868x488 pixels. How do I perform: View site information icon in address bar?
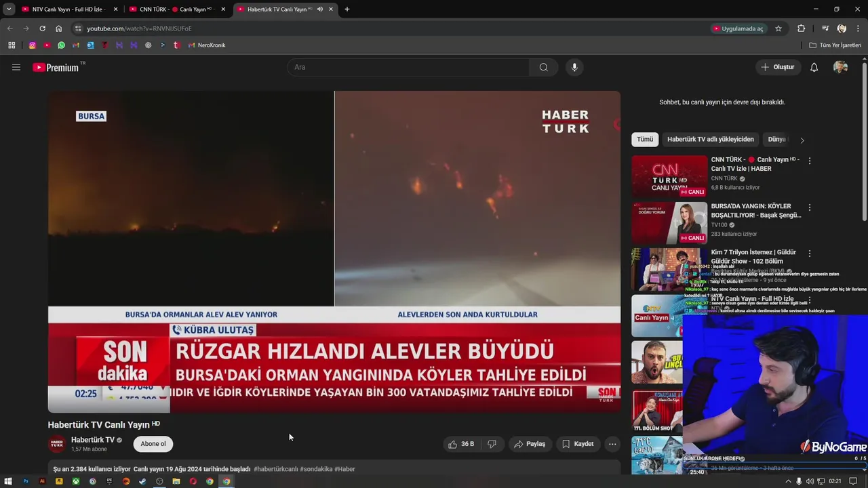pos(78,28)
